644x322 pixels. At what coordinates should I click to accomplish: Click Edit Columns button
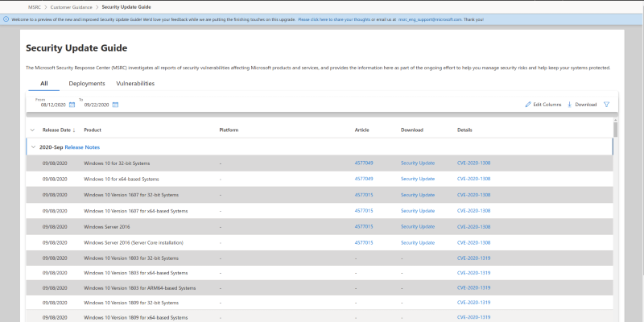click(x=543, y=105)
